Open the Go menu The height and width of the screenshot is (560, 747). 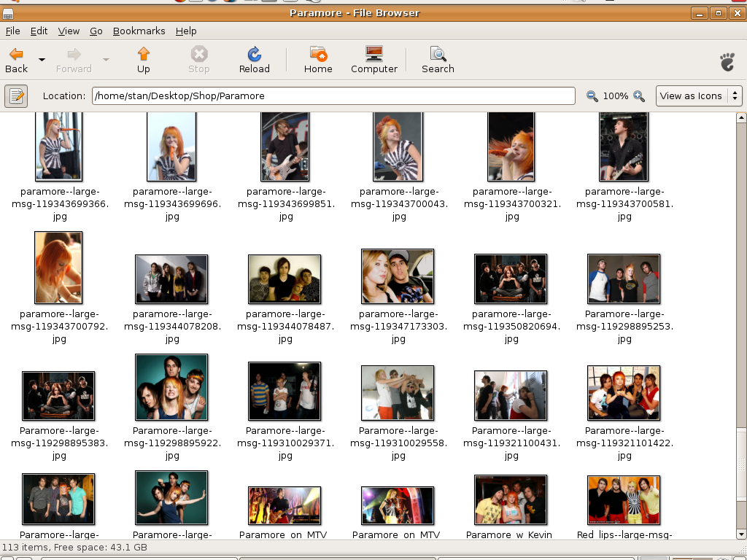96,31
